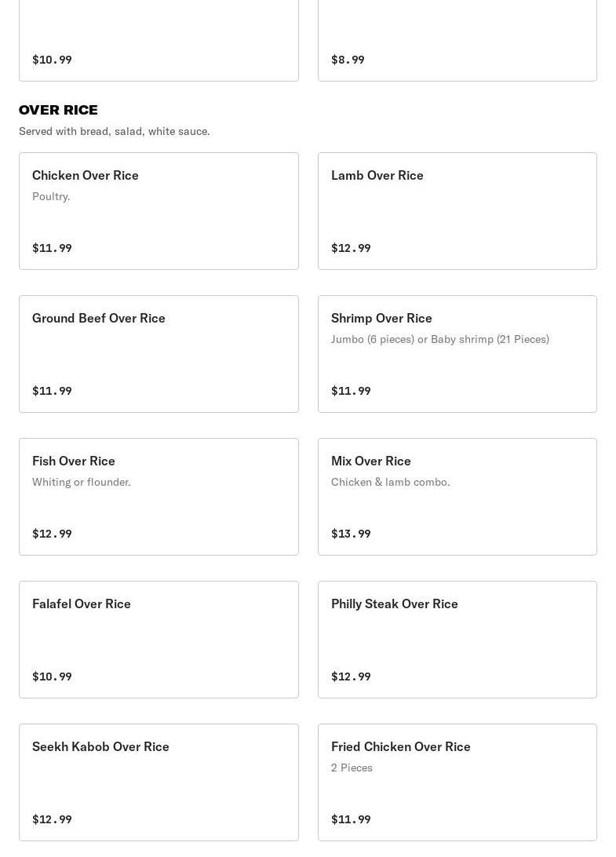Select Philly Steak Over Rice
Screen dimensions: 616x857
(457, 639)
